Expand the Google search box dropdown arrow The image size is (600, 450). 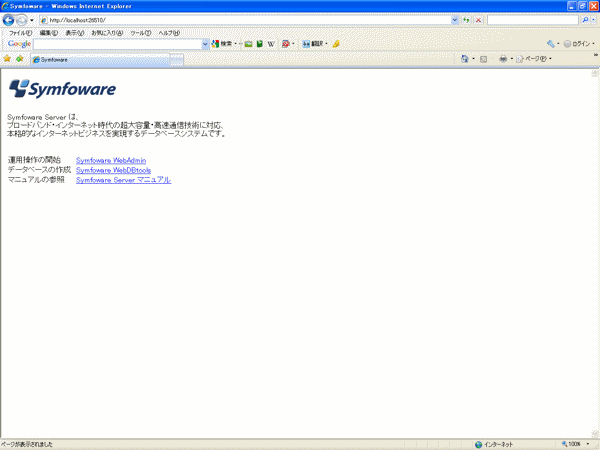(205, 44)
